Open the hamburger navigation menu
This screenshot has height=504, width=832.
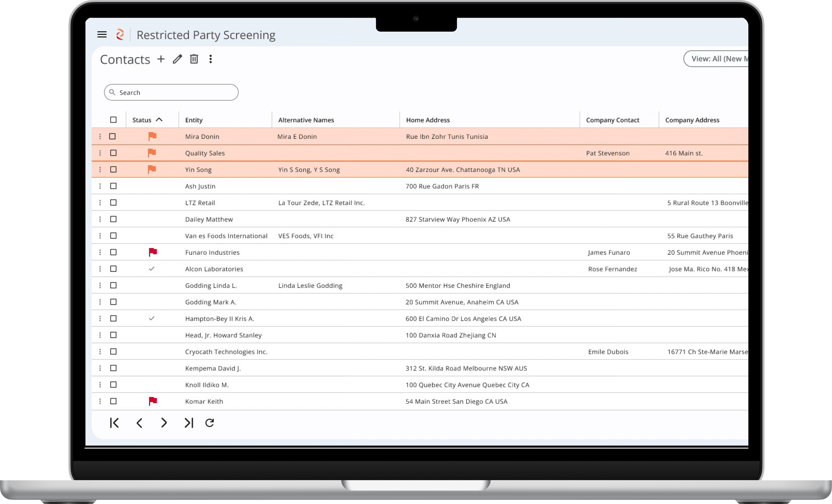[x=102, y=34]
